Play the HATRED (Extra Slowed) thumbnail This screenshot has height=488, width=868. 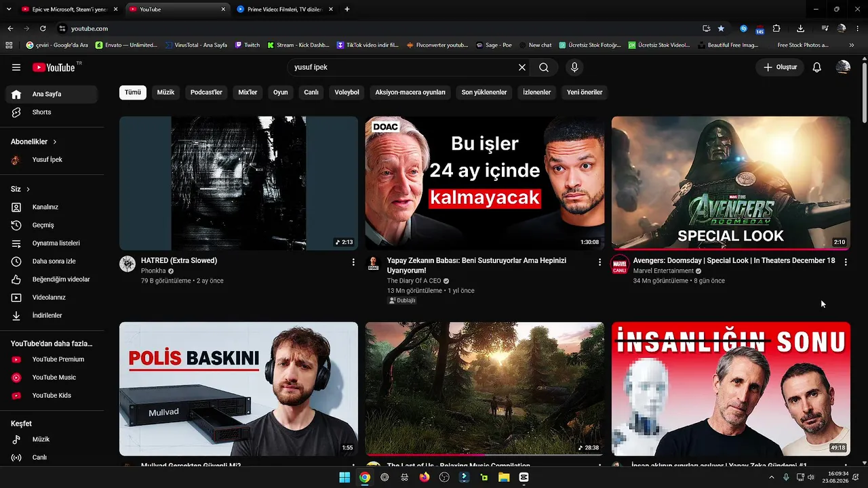pos(239,183)
